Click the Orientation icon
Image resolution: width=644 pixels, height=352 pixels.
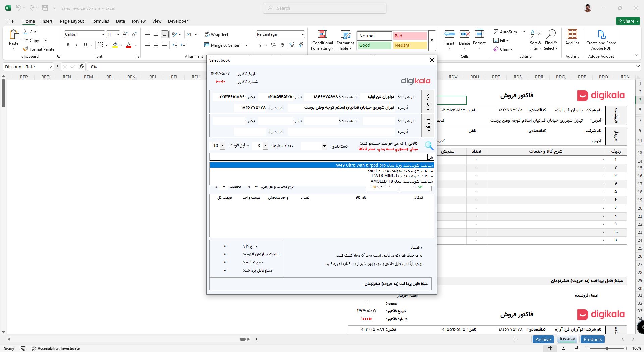[x=174, y=34]
